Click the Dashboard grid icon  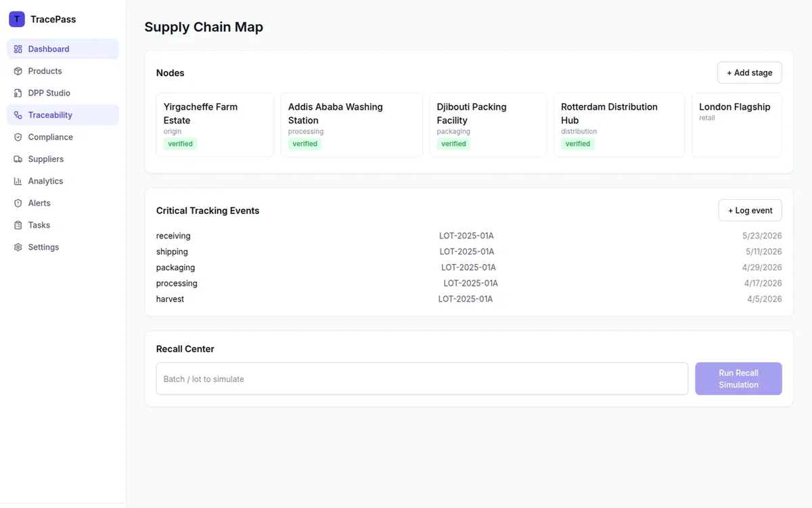pos(18,49)
